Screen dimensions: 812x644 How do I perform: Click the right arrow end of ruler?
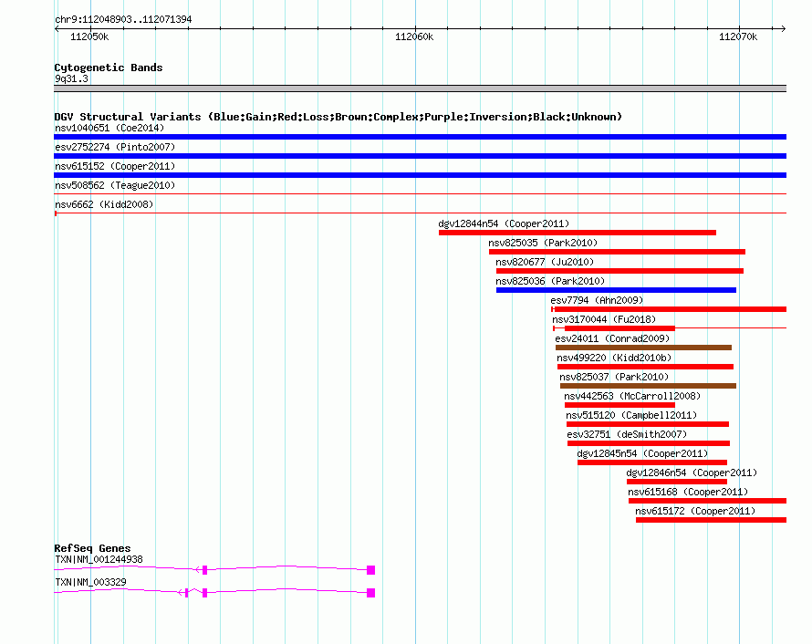[784, 28]
